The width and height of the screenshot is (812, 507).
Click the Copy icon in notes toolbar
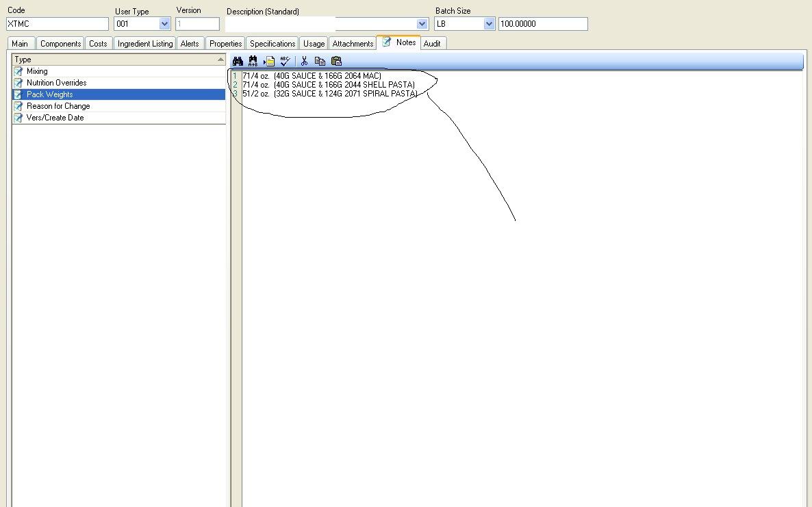pos(320,61)
